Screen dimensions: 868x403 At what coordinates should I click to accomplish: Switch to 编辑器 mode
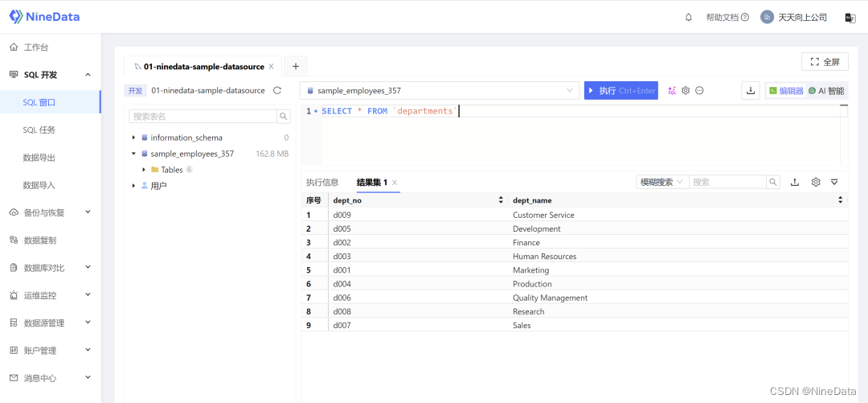click(x=786, y=90)
